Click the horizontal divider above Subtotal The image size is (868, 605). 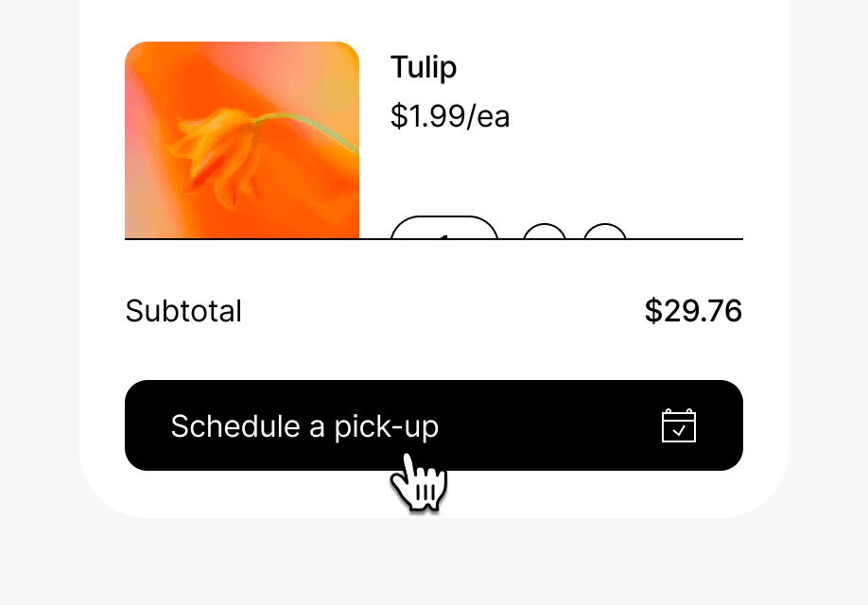pos(434,239)
